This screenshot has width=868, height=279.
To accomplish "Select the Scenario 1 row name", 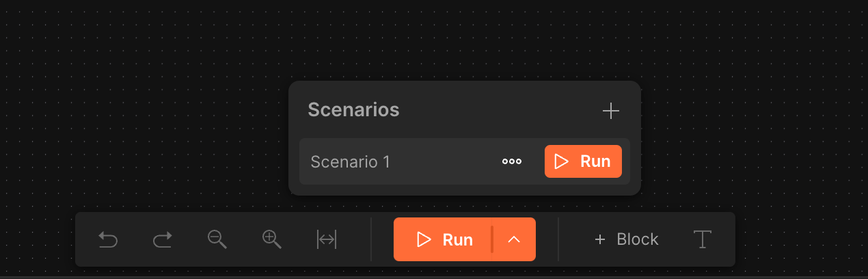I will 465,161.
